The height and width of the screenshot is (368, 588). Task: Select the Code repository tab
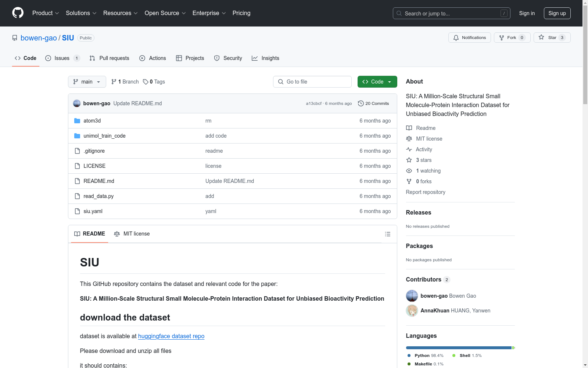pos(26,58)
